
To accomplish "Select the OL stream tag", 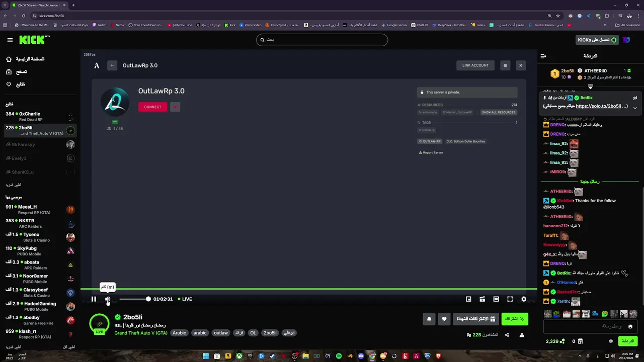I will pyautogui.click(x=253, y=333).
